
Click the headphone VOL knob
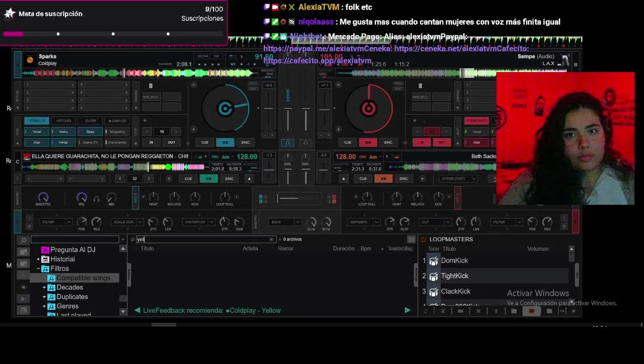[x=81, y=197]
